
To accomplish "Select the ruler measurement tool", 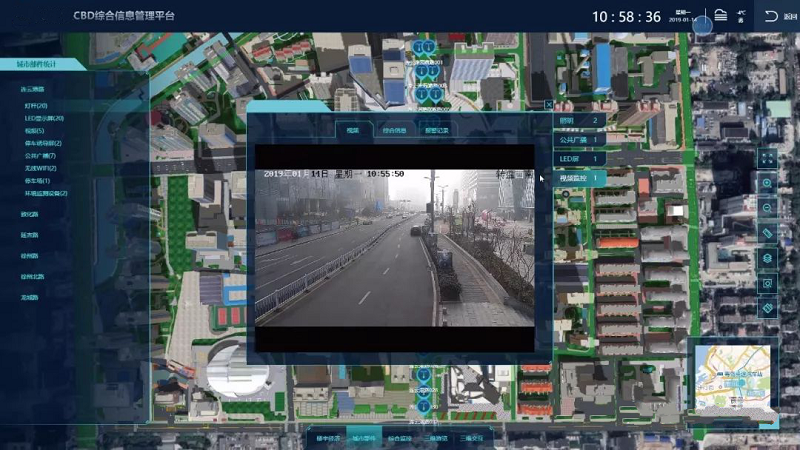I will (x=767, y=233).
